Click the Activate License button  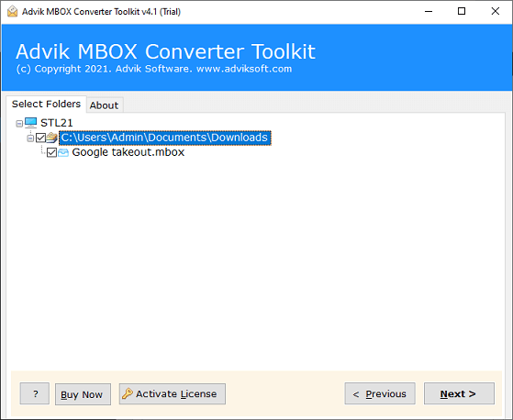pos(173,393)
